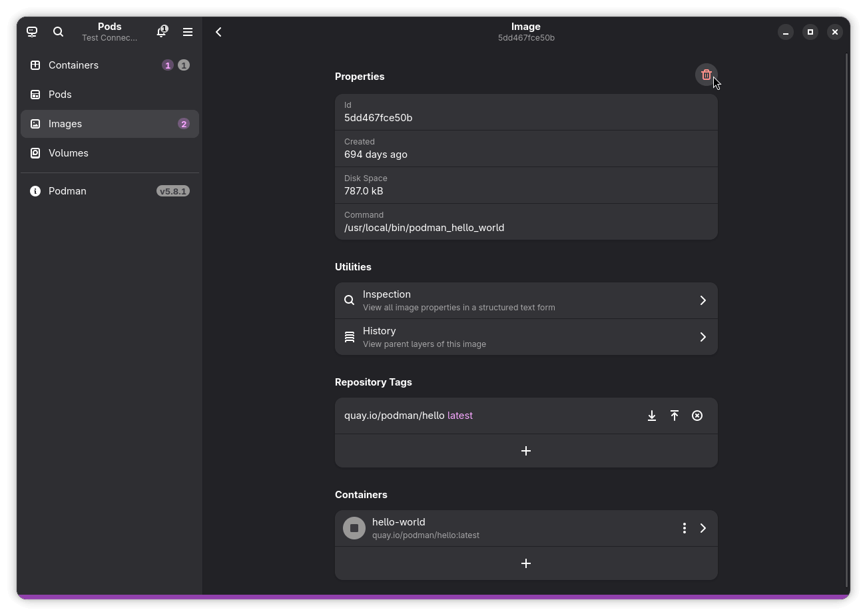Expand the Inspection utility row
This screenshot has width=867, height=616.
coord(525,300)
